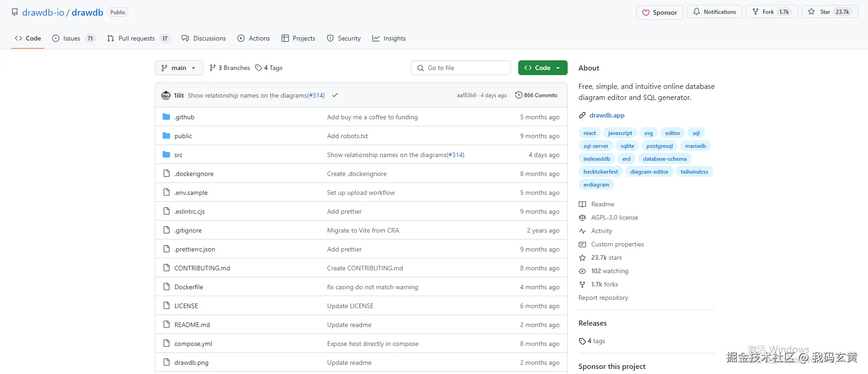Open the drawdb.app website link
The height and width of the screenshot is (374, 868).
pos(607,116)
